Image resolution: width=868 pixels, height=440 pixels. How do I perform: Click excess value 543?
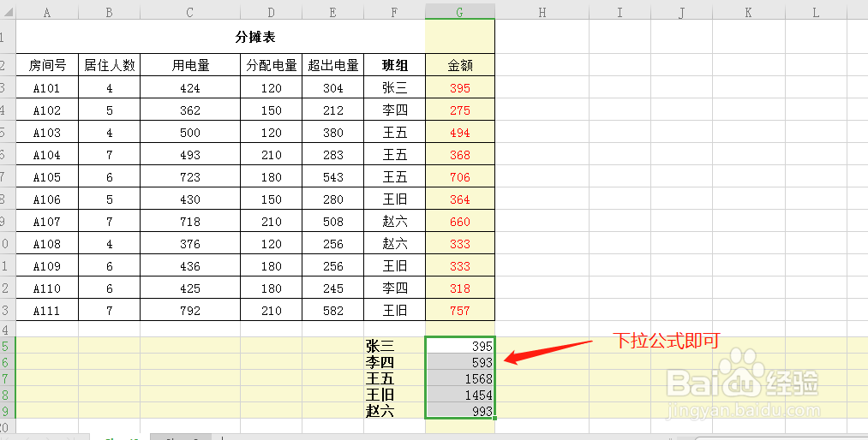coord(332,177)
